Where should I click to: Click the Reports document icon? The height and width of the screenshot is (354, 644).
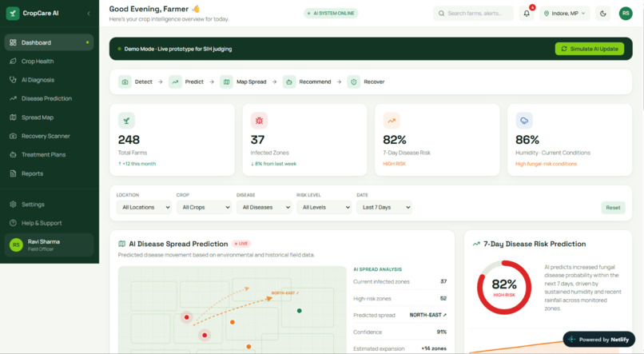[x=13, y=173]
